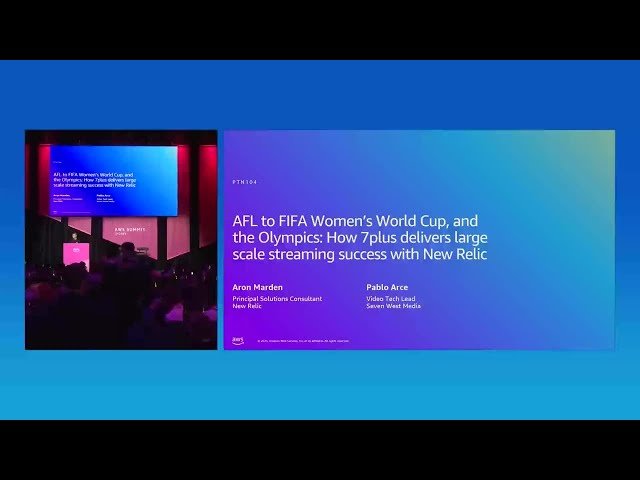
Task: Click the copyright notice beside AWS logo
Action: [303, 341]
